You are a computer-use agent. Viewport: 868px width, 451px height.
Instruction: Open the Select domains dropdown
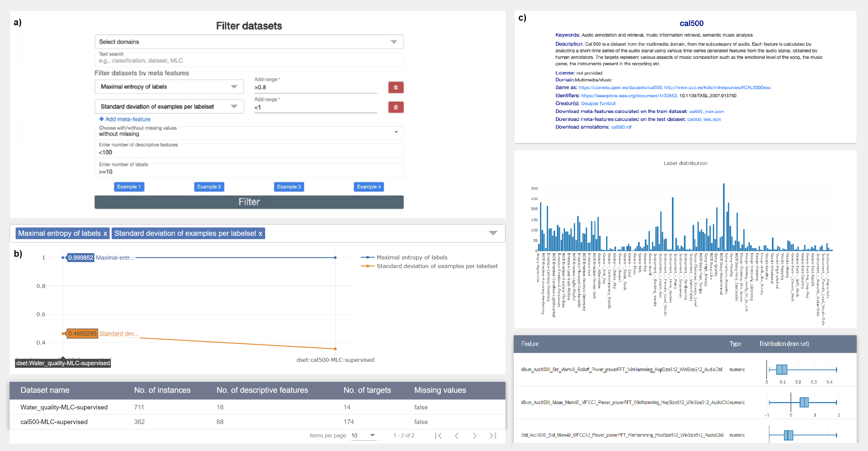tap(249, 42)
